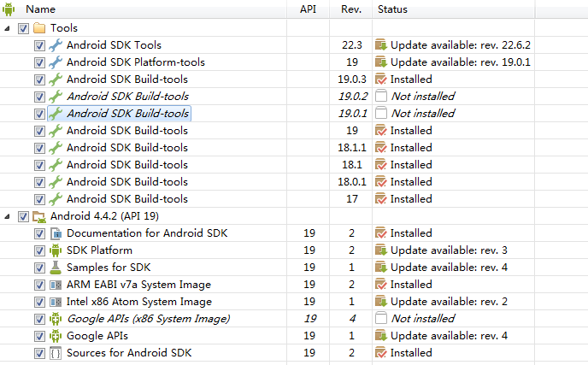Toggle the Intel x86 Atom System Image checkbox
This screenshot has width=588, height=365.
[40, 302]
